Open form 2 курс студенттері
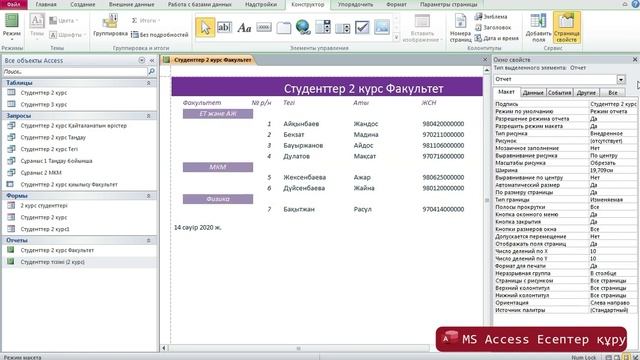Image resolution: width=640 pixels, height=360 pixels. point(44,206)
